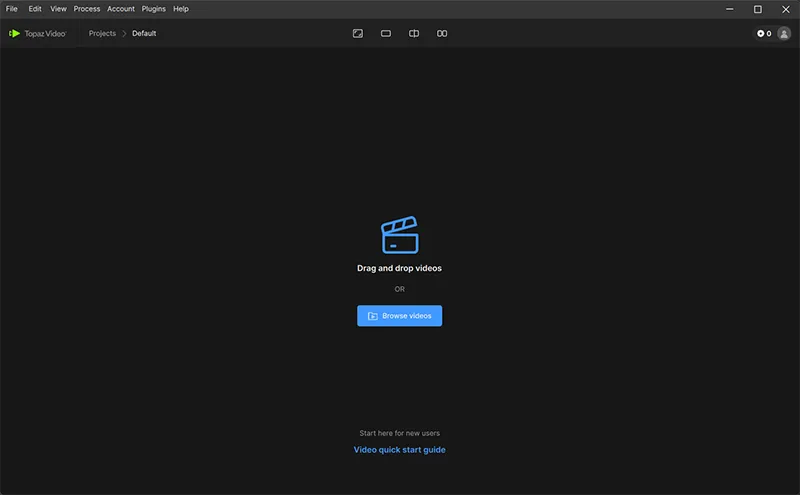This screenshot has height=495, width=800.
Task: Open the Process menu
Action: tap(87, 9)
